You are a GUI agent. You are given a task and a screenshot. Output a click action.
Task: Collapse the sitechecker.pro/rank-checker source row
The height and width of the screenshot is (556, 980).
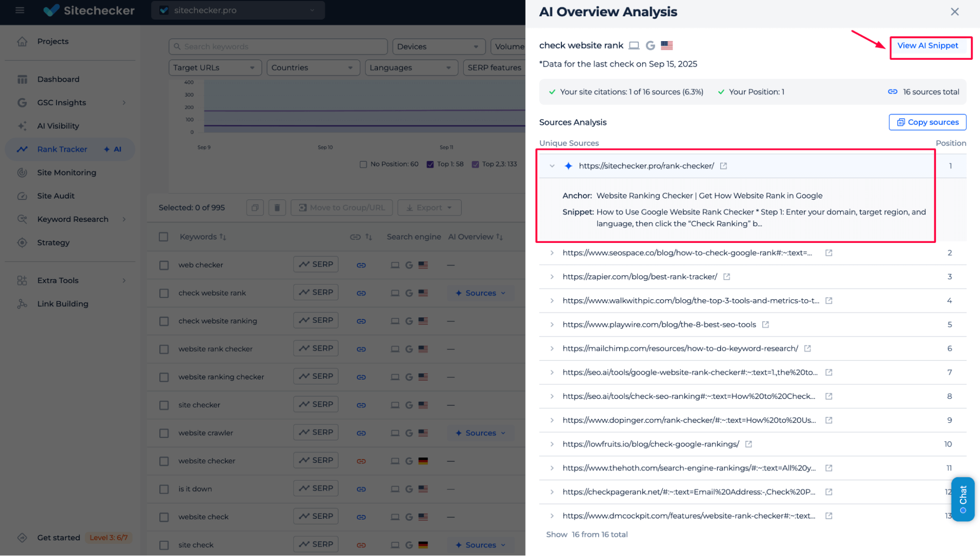(x=552, y=166)
